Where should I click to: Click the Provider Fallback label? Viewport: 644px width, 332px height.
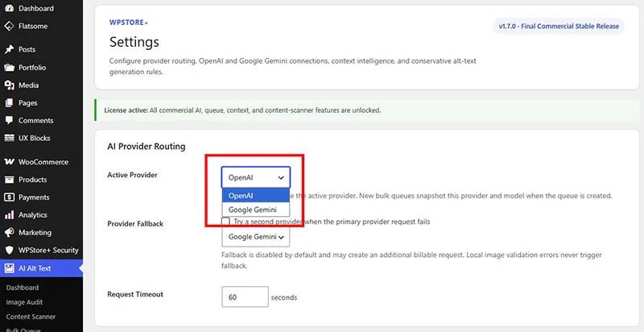(135, 224)
